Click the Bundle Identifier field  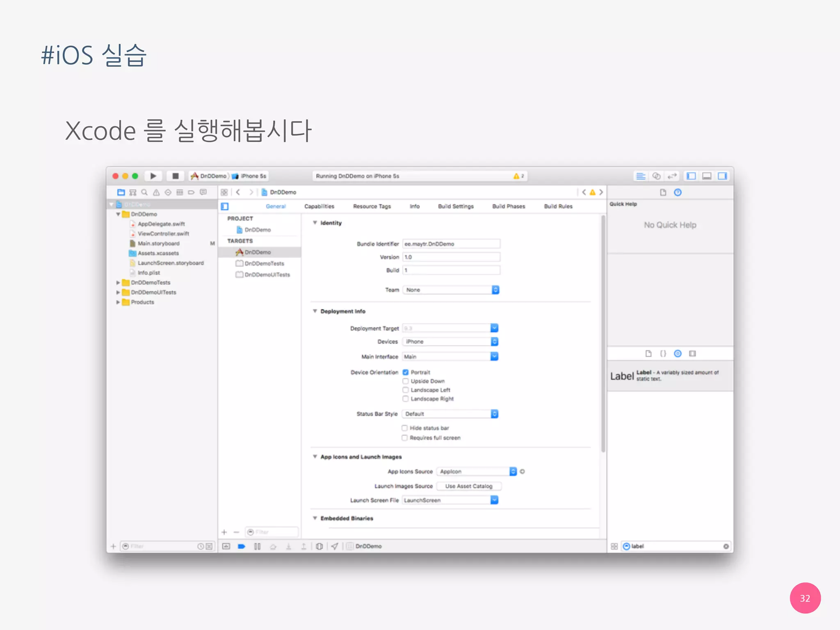point(451,244)
